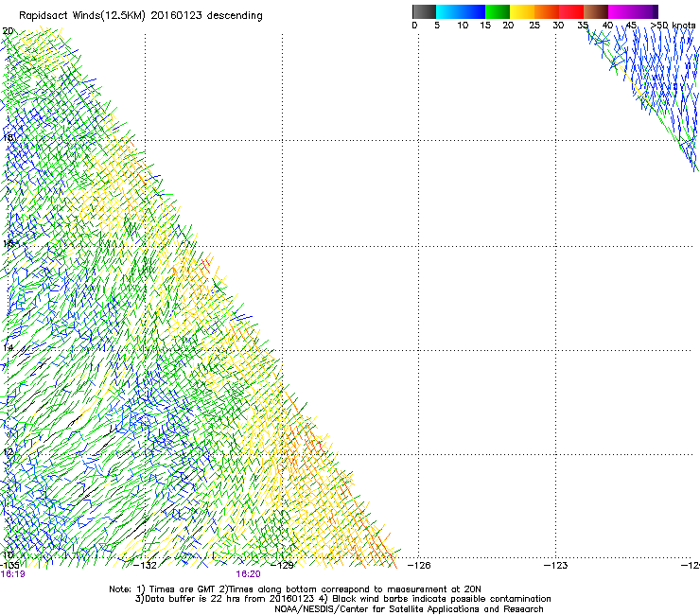Click the '30' legend scale label

558,26
